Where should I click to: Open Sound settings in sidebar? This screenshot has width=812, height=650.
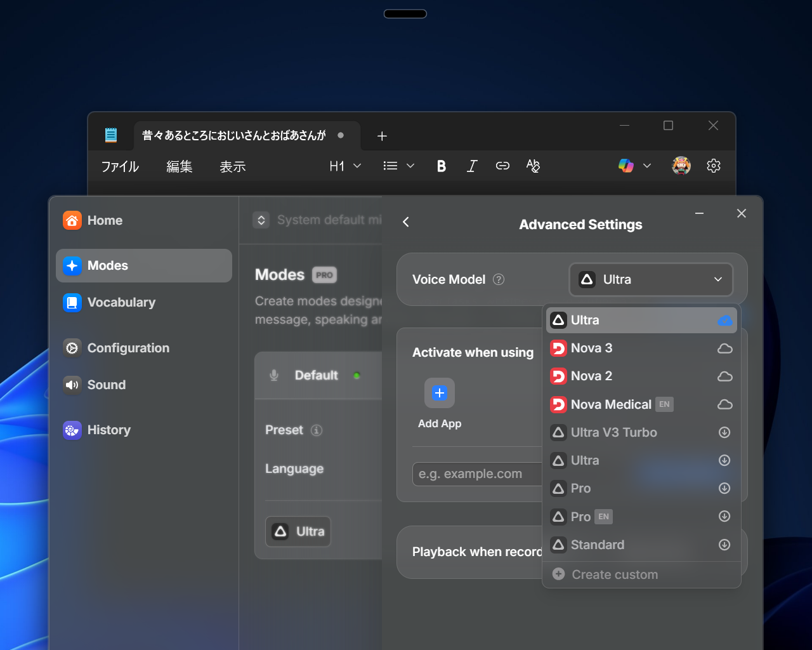click(143, 385)
